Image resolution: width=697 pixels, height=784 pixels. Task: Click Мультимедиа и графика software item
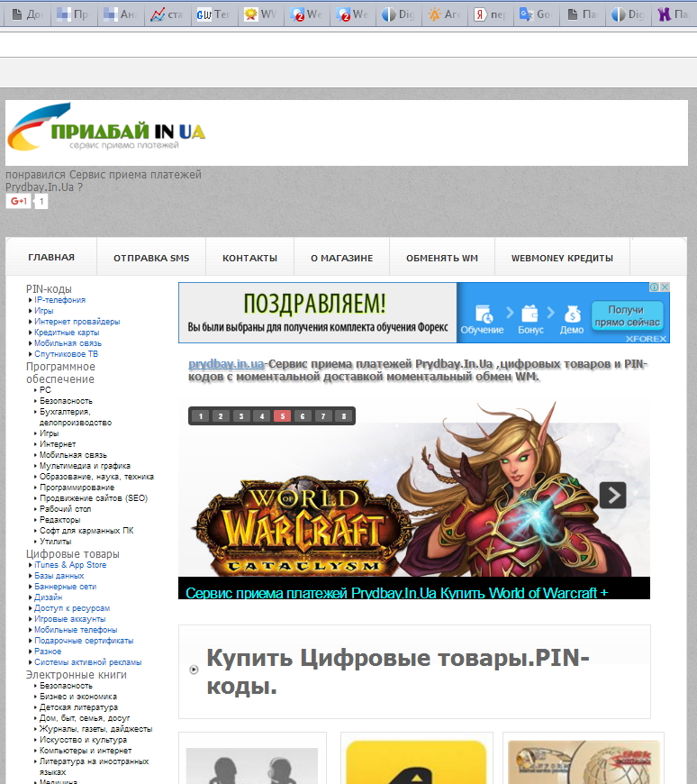[x=85, y=466]
